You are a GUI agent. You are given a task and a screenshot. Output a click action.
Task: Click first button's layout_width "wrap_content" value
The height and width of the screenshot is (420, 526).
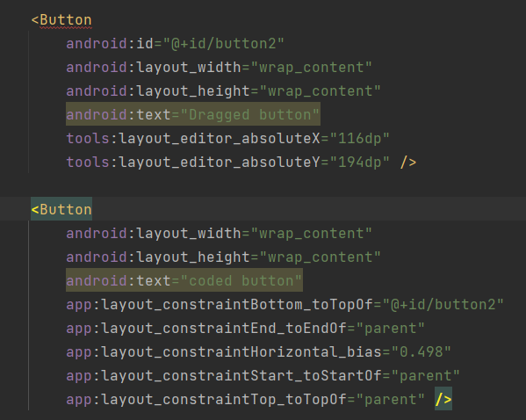[x=312, y=68]
